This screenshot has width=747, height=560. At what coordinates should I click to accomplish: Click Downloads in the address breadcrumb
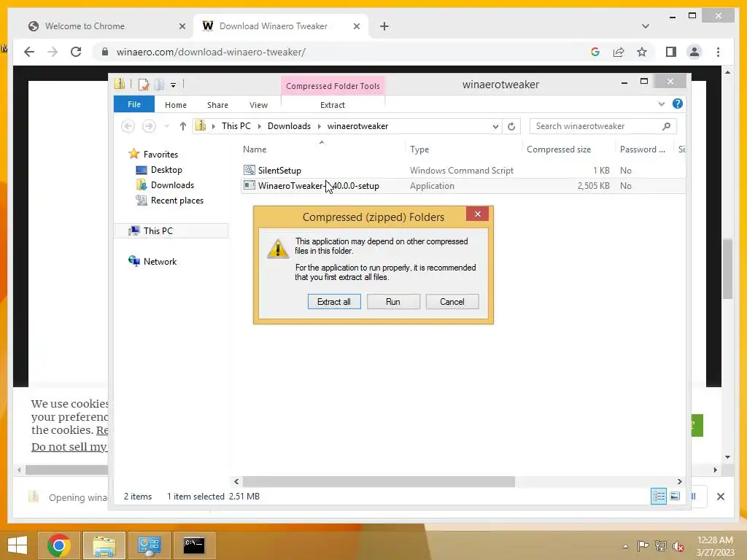289,126
